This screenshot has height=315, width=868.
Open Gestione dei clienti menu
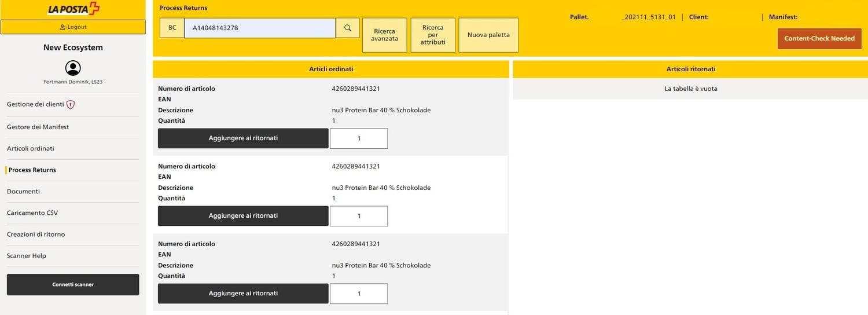35,105
